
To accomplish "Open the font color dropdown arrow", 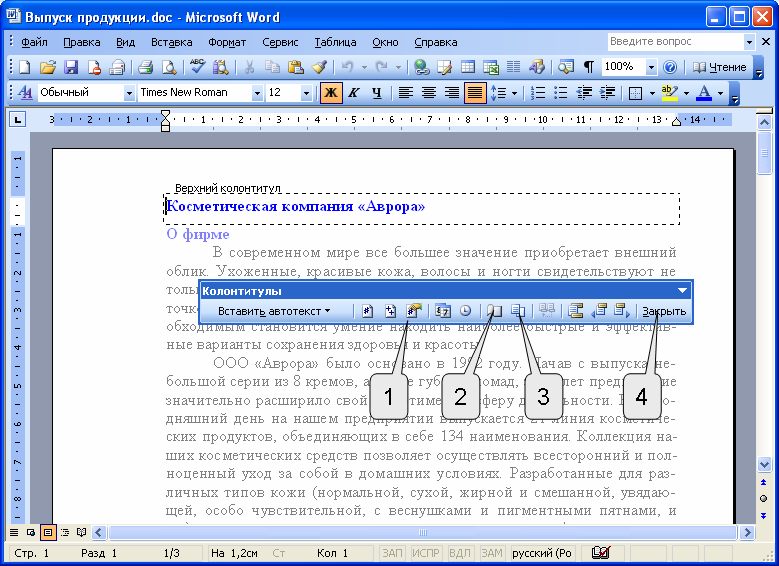I will click(x=720, y=92).
